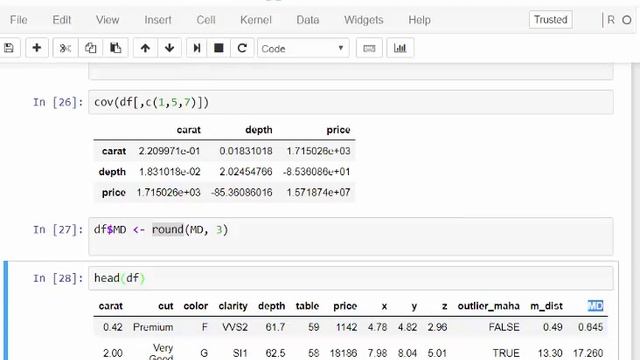The height and width of the screenshot is (360, 640).
Task: Click the notebook vertical scrollbar
Action: click(636, 211)
